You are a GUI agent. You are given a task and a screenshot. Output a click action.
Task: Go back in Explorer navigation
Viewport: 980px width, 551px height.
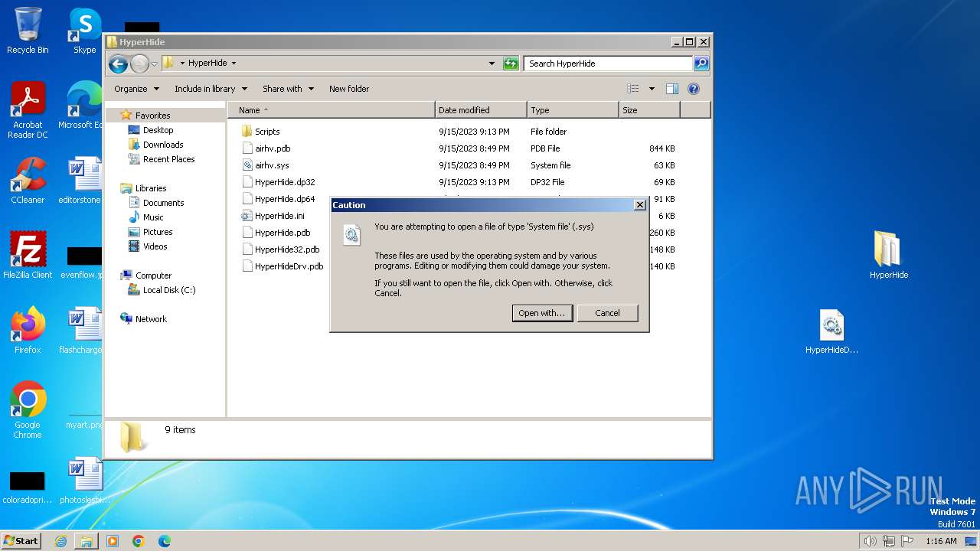(x=118, y=64)
